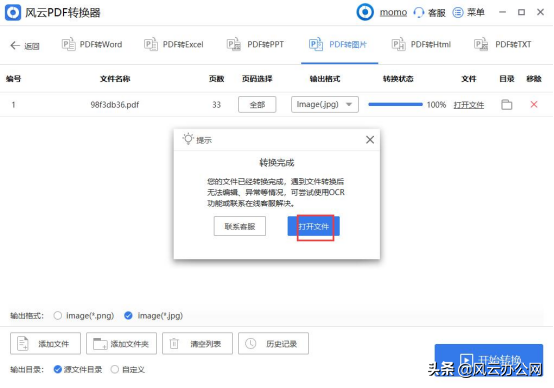Click the PDF转Html document icon
The width and height of the screenshot is (554, 388).
click(x=399, y=45)
